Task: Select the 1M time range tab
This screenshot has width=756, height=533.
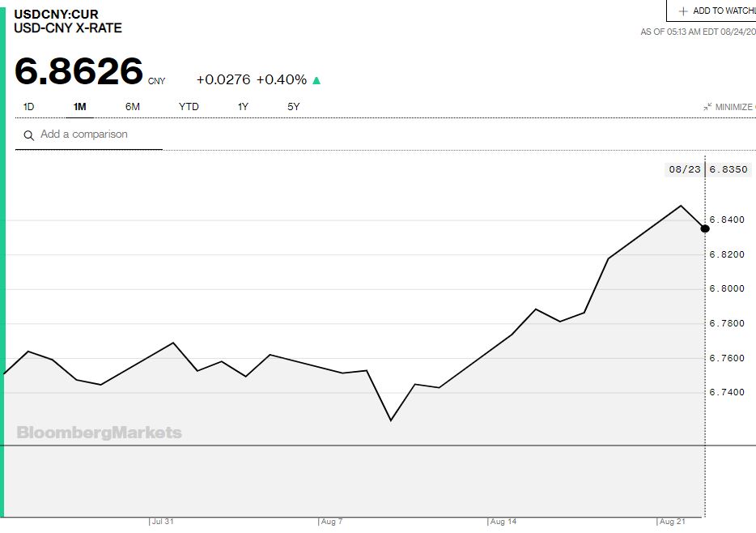Action: point(79,107)
